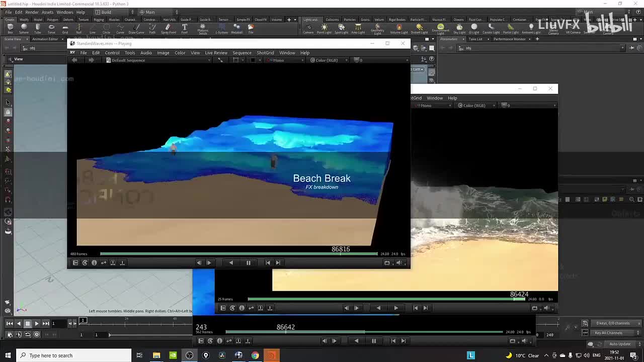
Task: Select the L-System shelf tool
Action: (221, 28)
